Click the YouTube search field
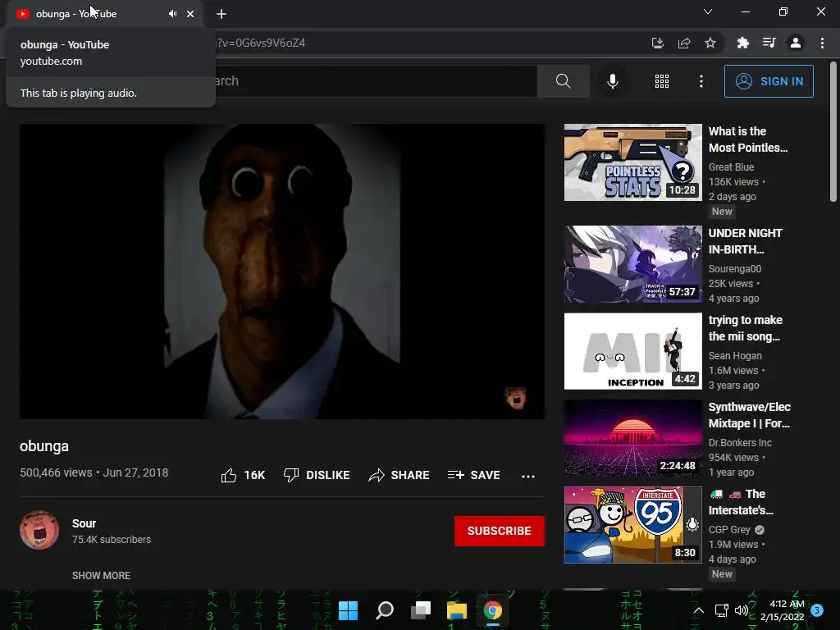This screenshot has width=840, height=630. coord(376,81)
